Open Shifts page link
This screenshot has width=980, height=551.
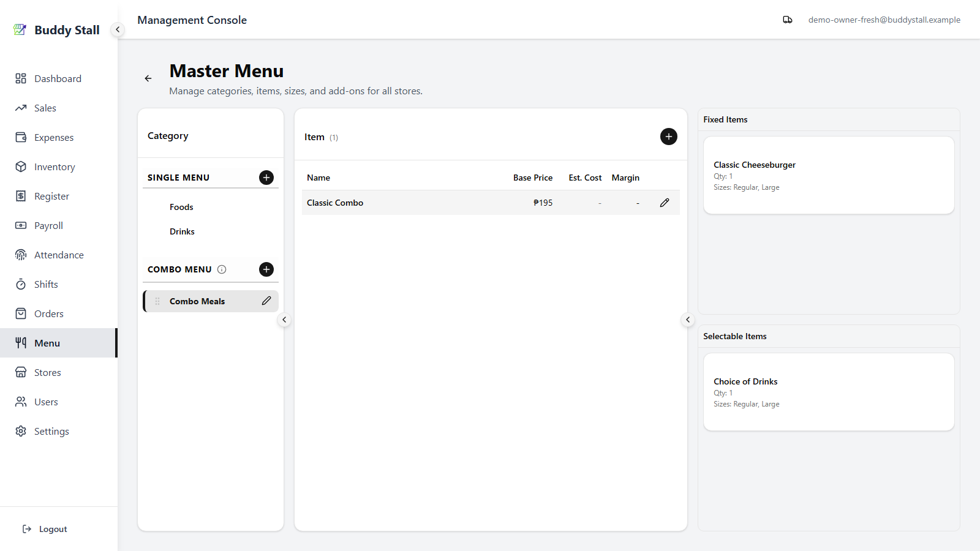click(58, 284)
